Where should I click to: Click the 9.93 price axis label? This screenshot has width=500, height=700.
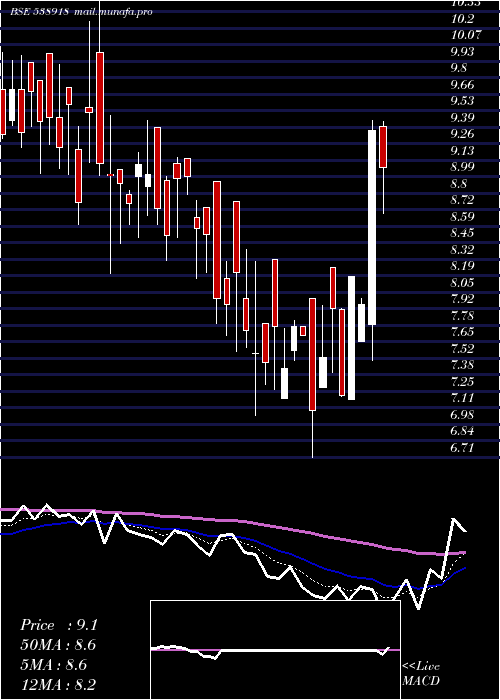(462, 51)
